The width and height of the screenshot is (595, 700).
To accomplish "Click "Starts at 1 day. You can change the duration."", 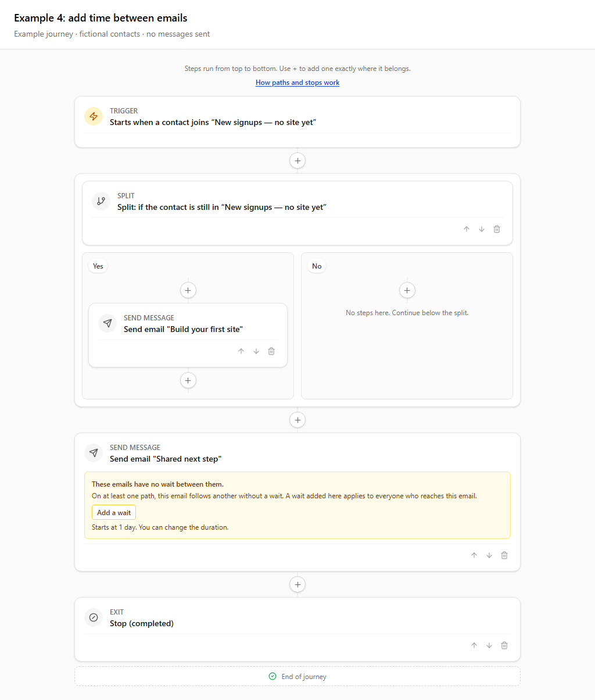I will pos(160,527).
